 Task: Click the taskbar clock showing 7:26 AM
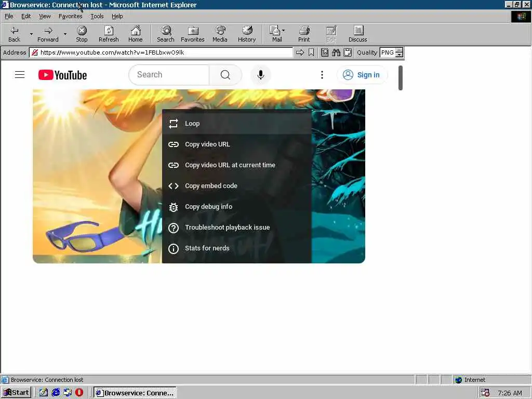pos(510,393)
